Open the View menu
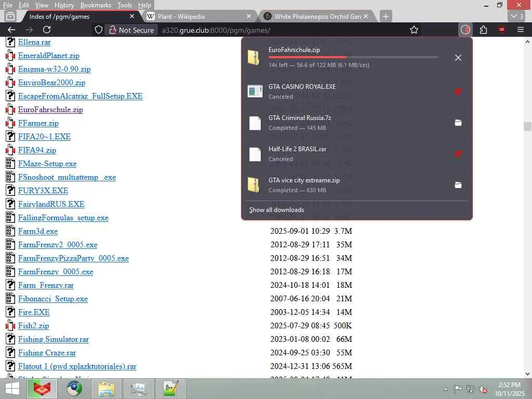This screenshot has width=532, height=399. [42, 5]
